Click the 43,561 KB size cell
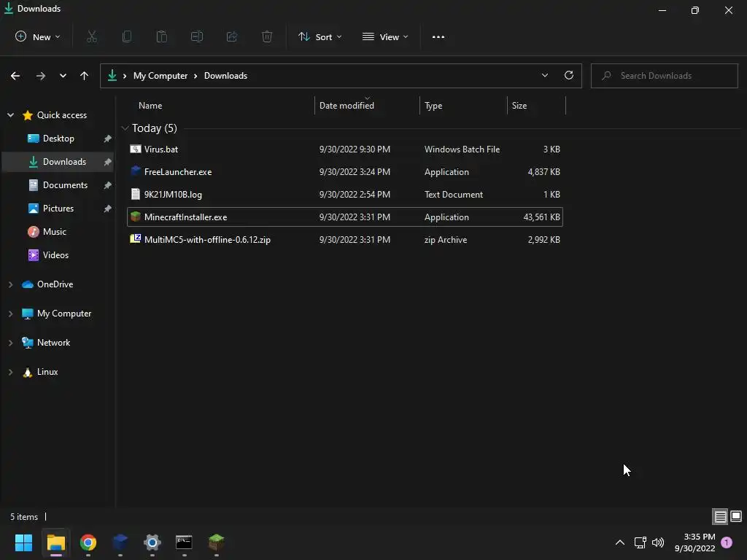 coord(541,217)
